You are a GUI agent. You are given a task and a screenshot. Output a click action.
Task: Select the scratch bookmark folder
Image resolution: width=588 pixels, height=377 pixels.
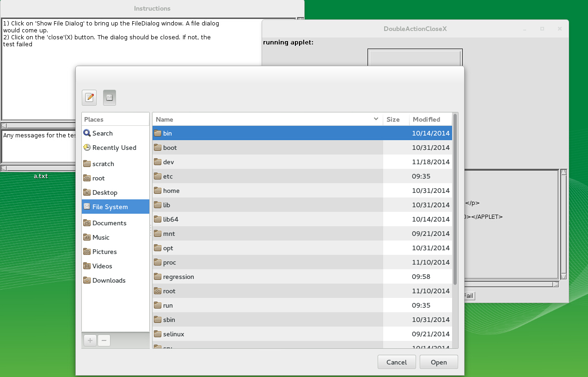[x=103, y=164]
